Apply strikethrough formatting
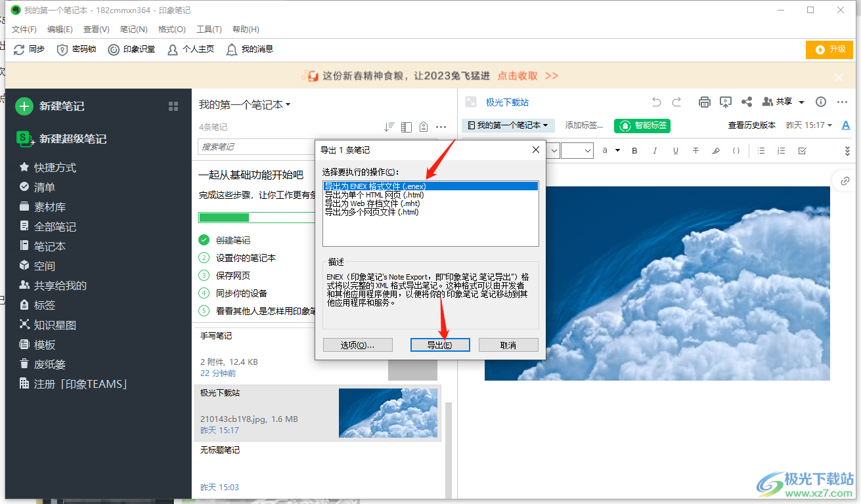This screenshot has height=504, width=861. tap(695, 151)
